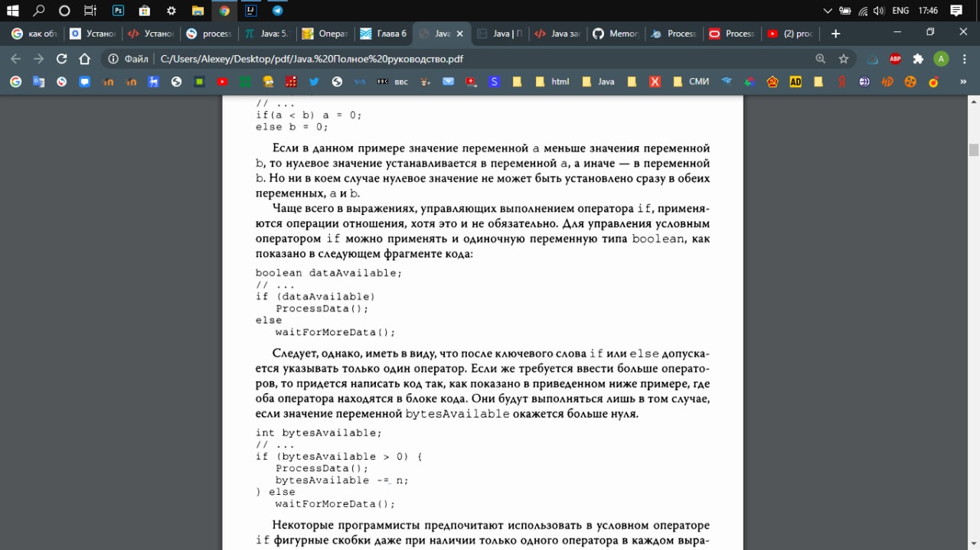Switch to the 'Глава 6' tab
Viewport: 980px width, 550px height.
click(x=383, y=34)
